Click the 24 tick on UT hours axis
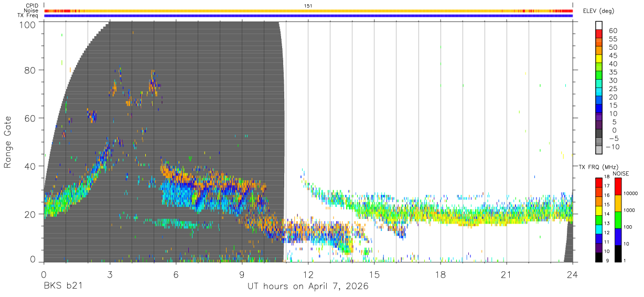The width and height of the screenshot is (644, 297). click(x=572, y=274)
